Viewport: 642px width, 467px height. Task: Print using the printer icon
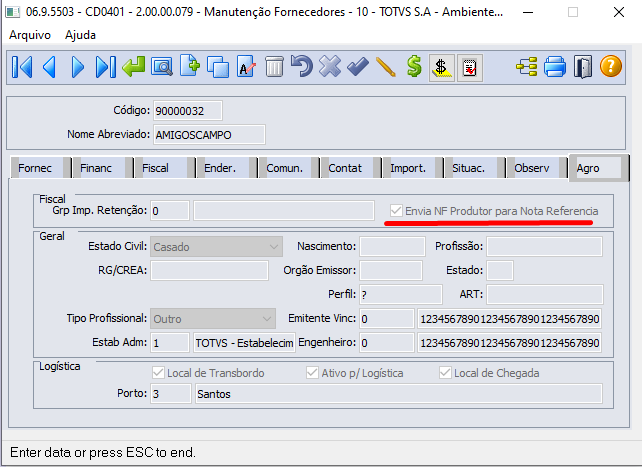click(555, 67)
